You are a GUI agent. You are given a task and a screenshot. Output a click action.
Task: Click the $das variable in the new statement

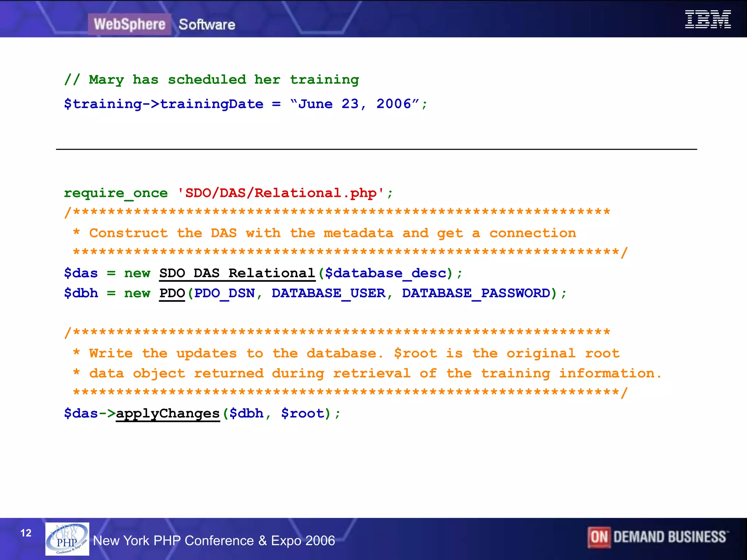point(81,273)
